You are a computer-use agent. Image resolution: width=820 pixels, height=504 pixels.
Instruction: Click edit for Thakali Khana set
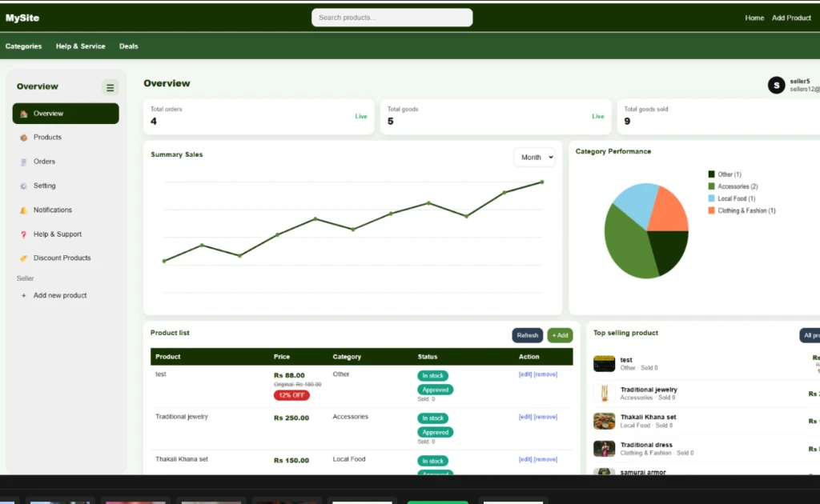point(525,460)
